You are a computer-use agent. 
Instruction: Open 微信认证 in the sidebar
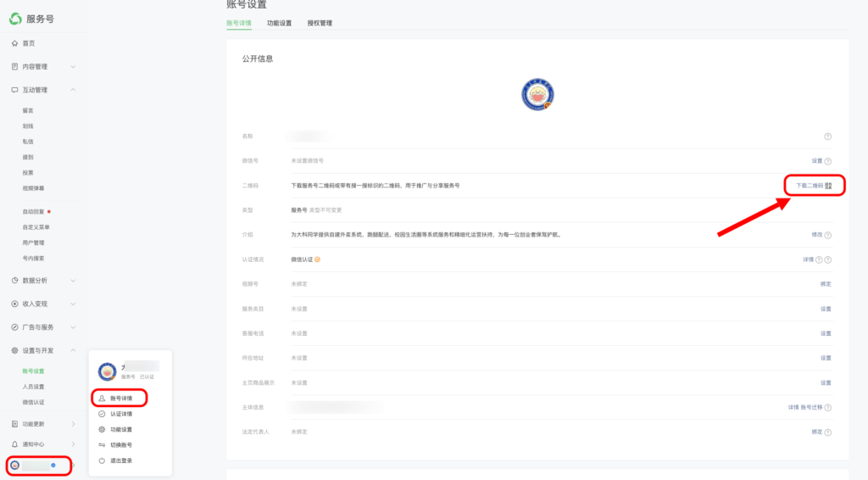click(33, 402)
